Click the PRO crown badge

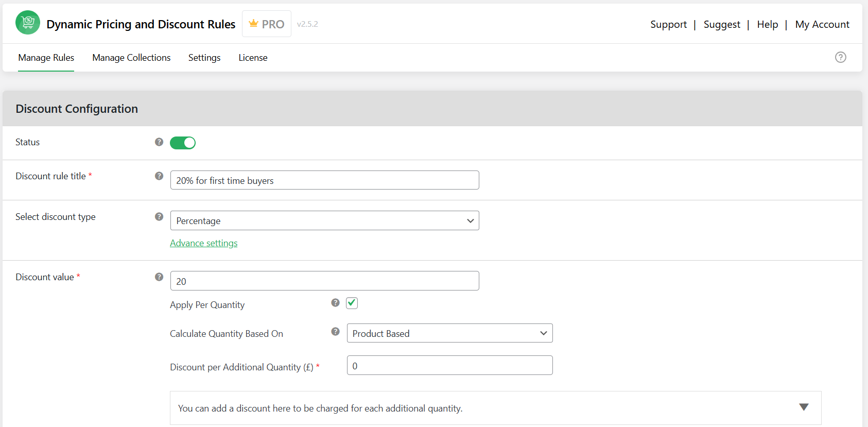(267, 24)
